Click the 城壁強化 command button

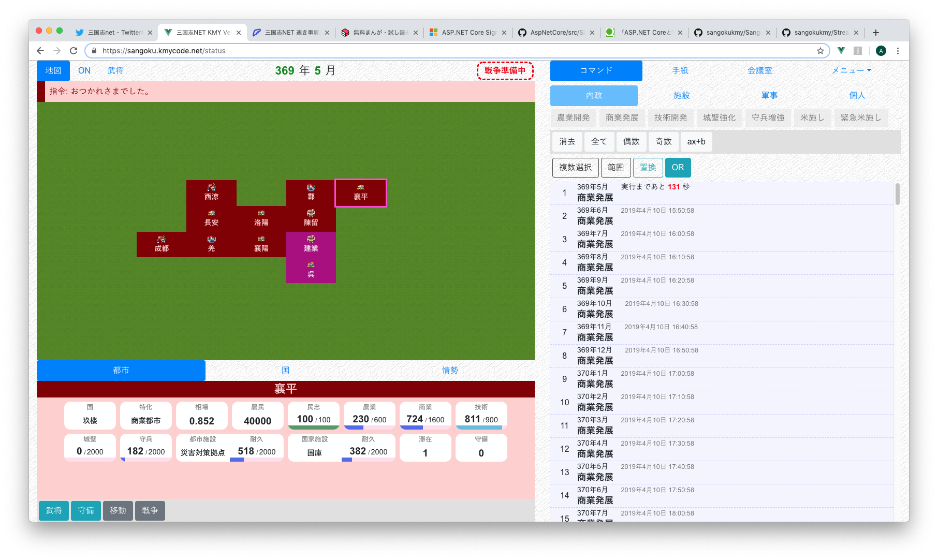[720, 118]
